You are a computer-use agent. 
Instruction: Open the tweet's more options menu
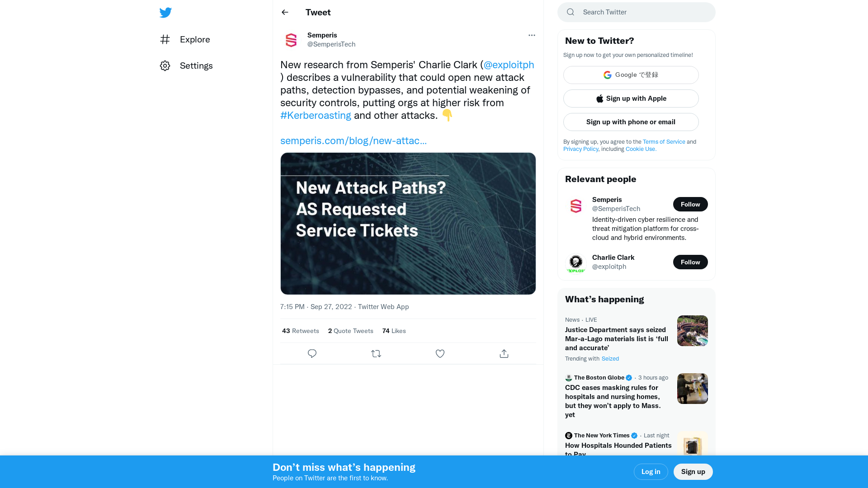[x=532, y=35]
